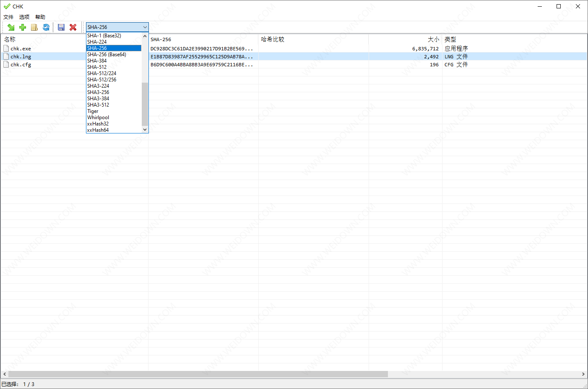588x389 pixels.
Task: Click the file icon beside chk.cfg
Action: 6,64
